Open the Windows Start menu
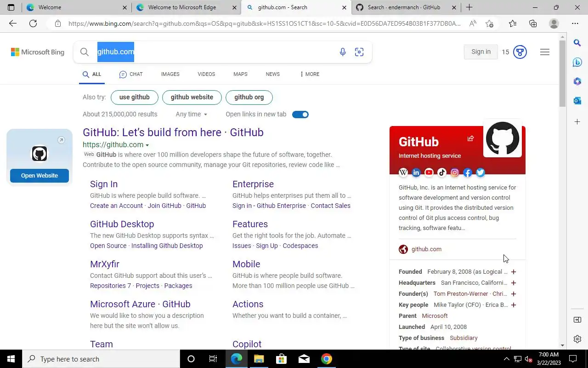 [11, 359]
